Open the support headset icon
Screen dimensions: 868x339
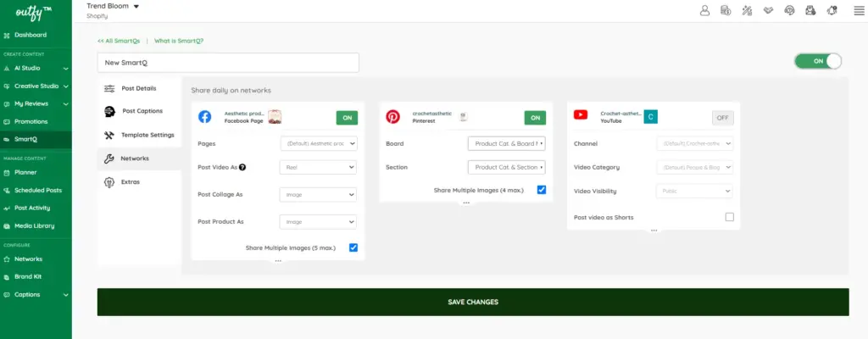coord(789,10)
